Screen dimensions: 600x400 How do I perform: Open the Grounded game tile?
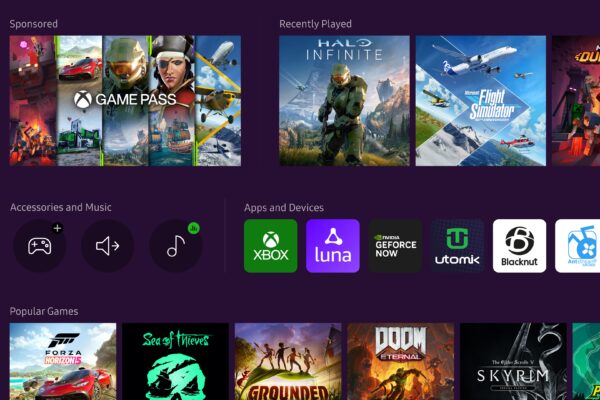(x=288, y=361)
